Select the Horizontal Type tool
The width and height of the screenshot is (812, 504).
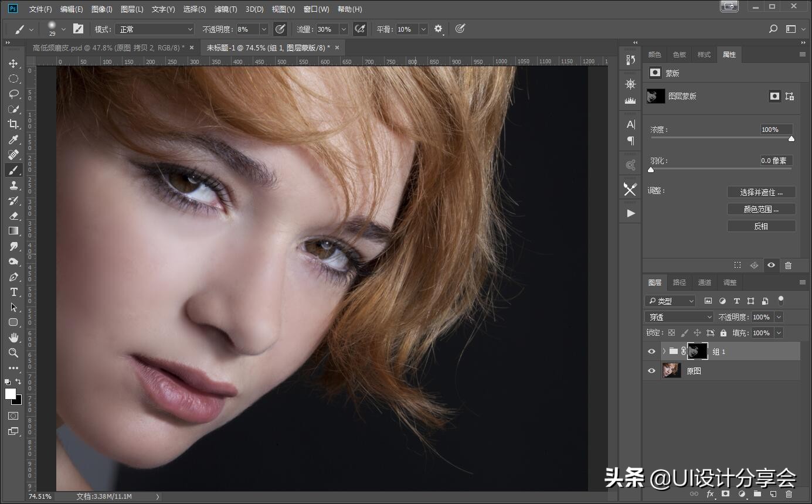pos(13,292)
